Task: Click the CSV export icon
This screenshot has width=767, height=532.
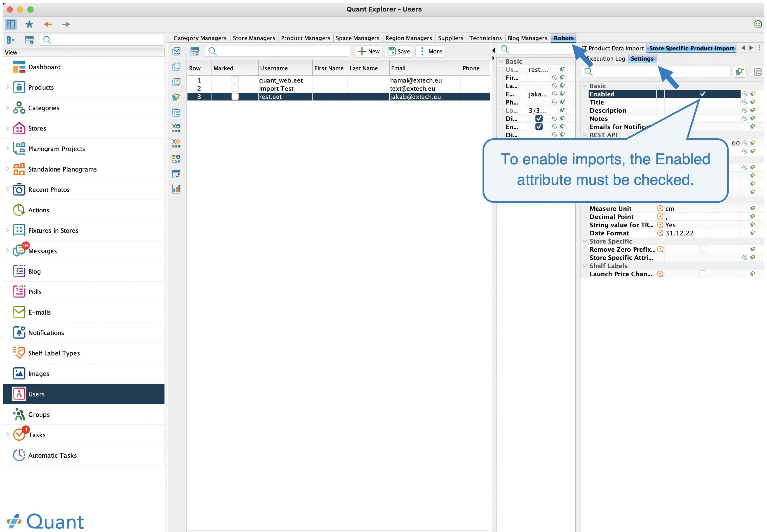Action: point(176,159)
